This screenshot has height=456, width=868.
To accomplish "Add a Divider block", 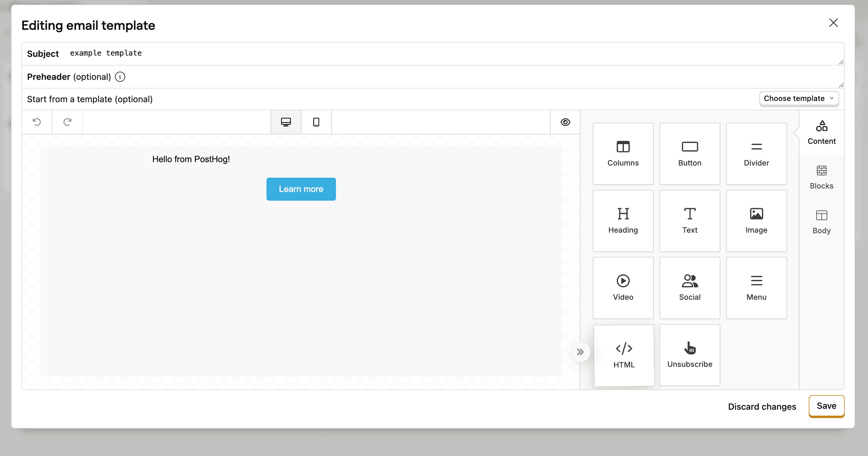I will click(756, 153).
